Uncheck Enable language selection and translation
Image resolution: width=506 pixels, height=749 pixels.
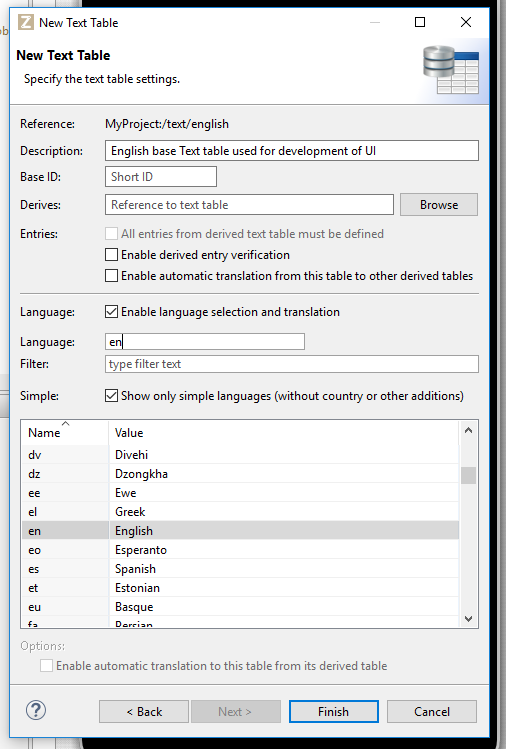(x=111, y=312)
